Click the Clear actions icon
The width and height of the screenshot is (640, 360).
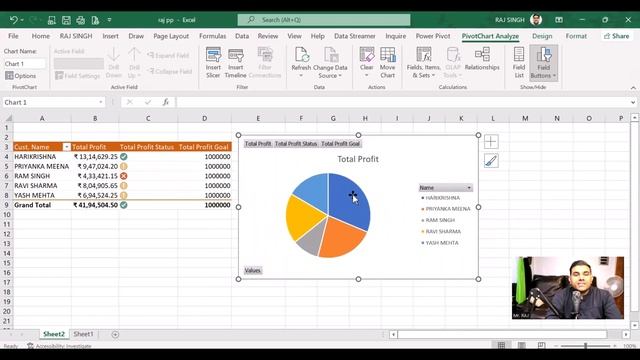tap(367, 62)
